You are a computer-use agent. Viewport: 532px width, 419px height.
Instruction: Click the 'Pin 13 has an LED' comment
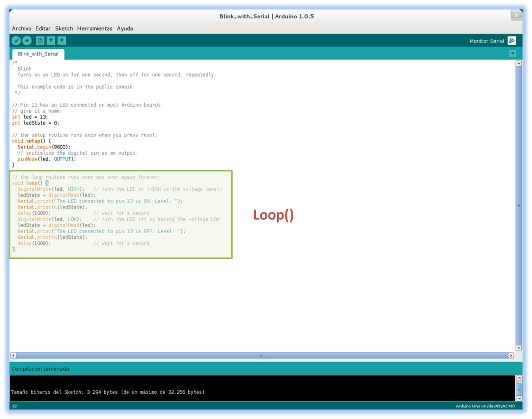tap(87, 105)
